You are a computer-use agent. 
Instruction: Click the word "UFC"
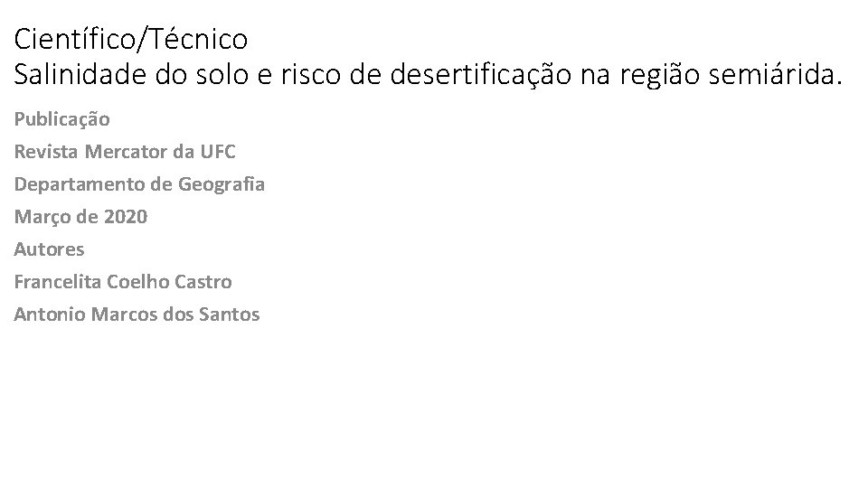pos(218,152)
